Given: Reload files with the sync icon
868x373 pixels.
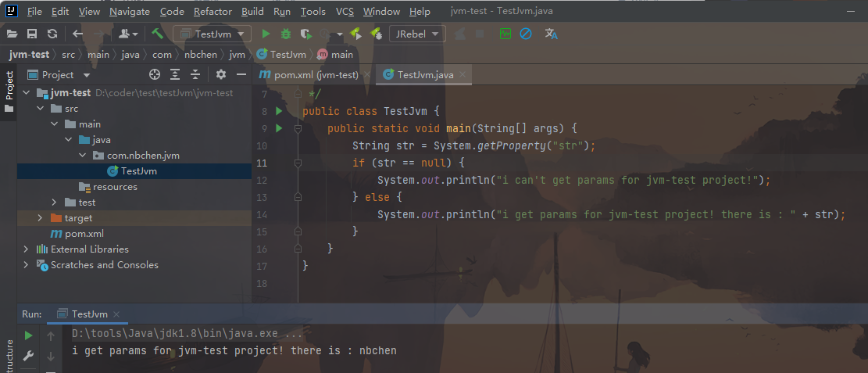Looking at the screenshot, I should 52,34.
